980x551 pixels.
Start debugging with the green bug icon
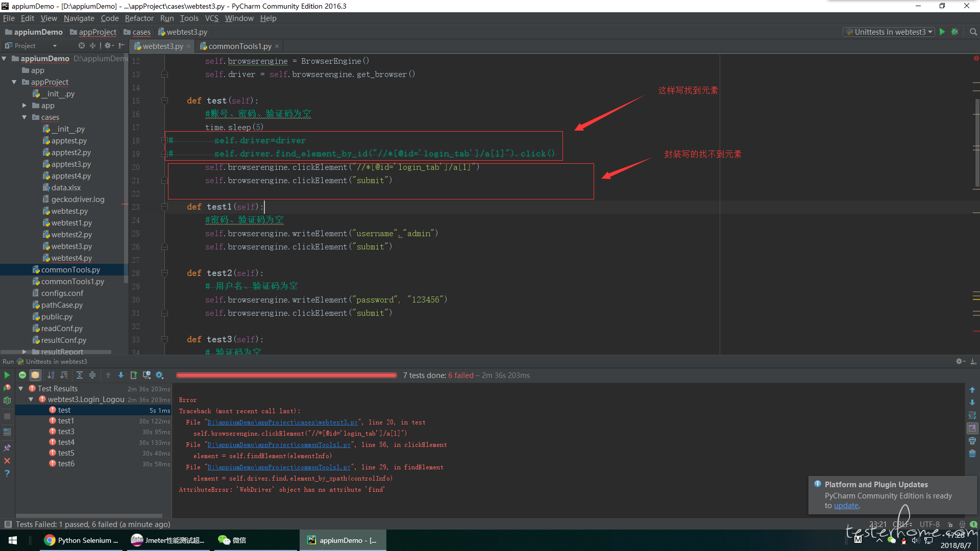pos(955,32)
